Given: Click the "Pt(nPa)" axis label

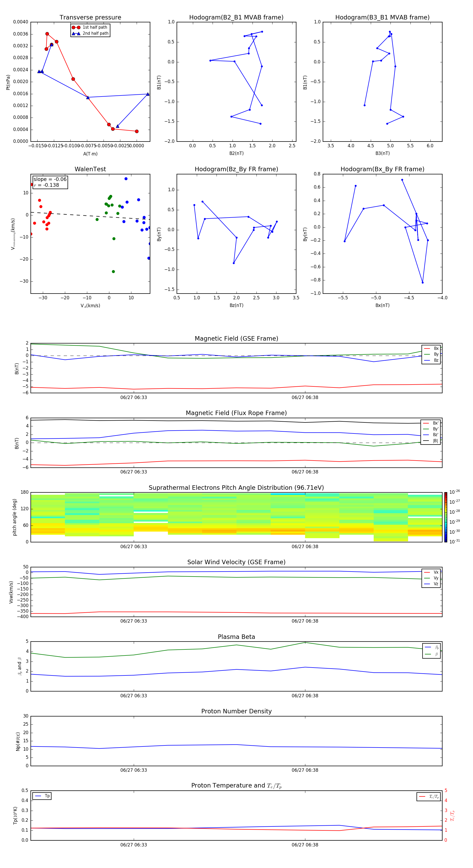Looking at the screenshot, I should [8, 82].
